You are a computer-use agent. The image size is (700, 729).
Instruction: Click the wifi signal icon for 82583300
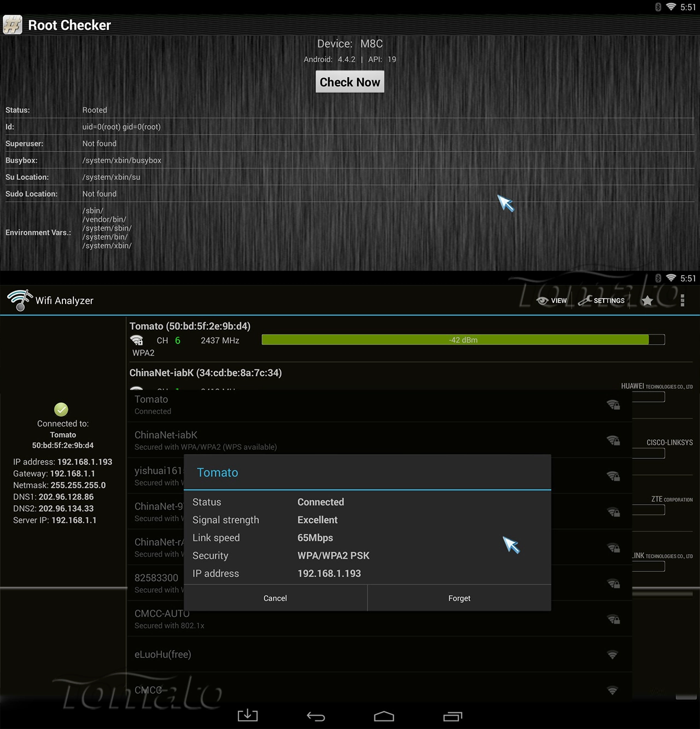tap(613, 584)
